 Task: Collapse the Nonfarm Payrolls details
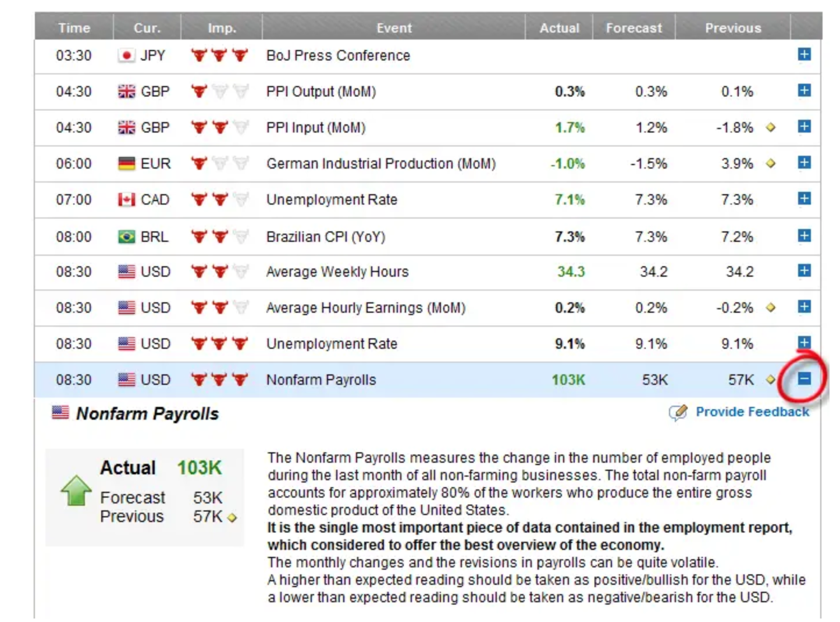click(x=804, y=379)
